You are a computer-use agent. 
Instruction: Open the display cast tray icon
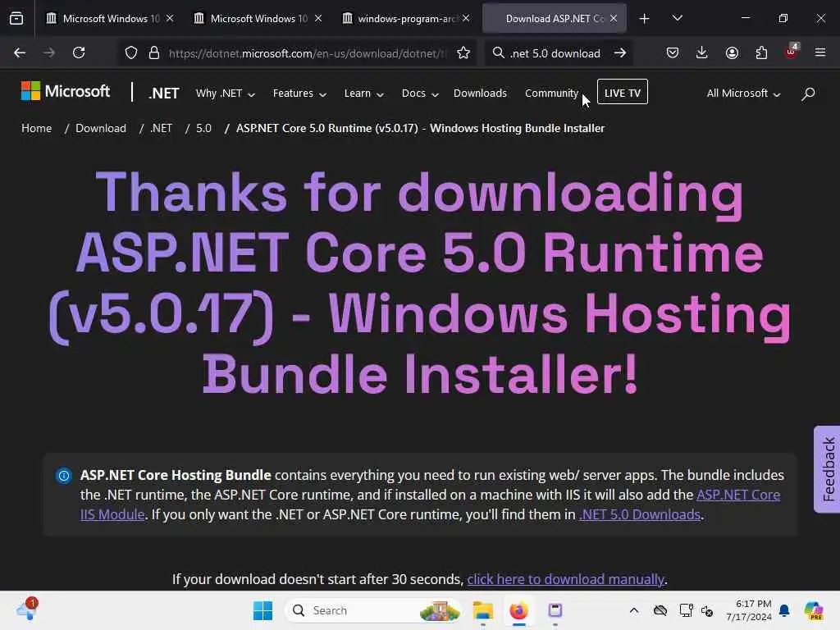point(685,610)
